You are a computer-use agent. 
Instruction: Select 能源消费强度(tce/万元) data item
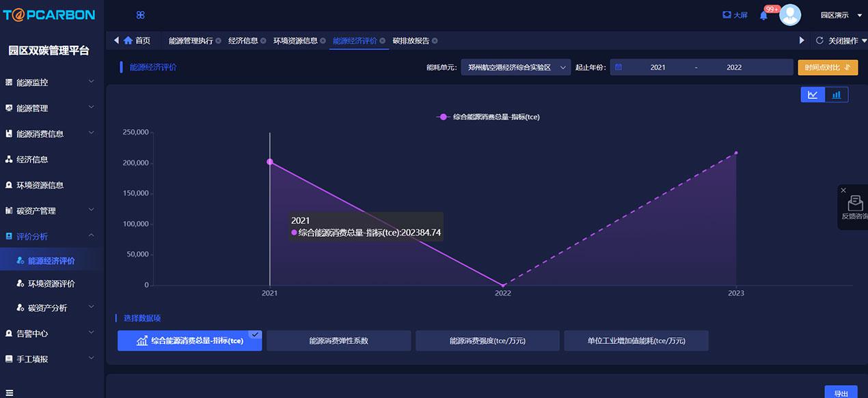487,341
